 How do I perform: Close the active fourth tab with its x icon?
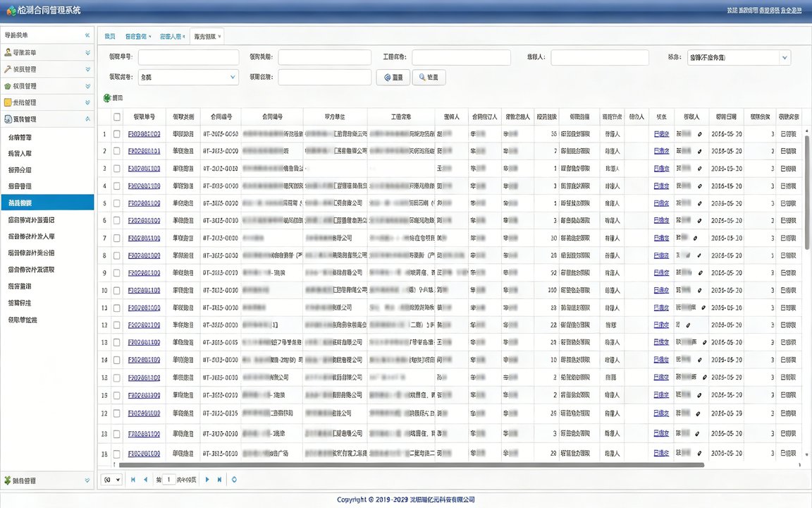(x=220, y=37)
